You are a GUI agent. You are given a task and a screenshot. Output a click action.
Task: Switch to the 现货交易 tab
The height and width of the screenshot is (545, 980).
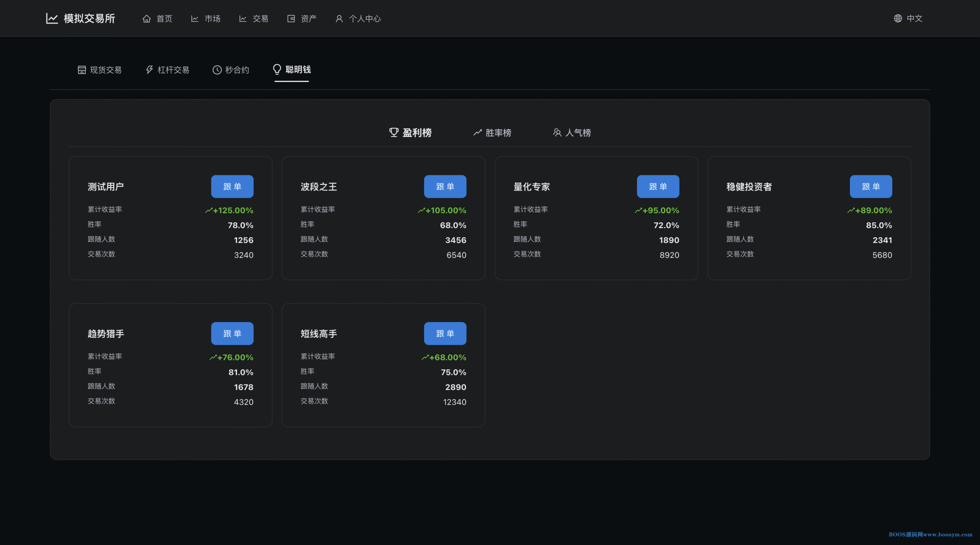[100, 70]
